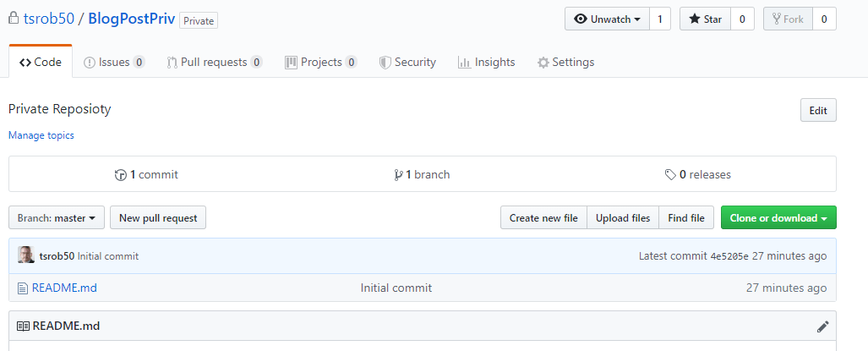
Task: Edit the repository description
Action: point(818,110)
